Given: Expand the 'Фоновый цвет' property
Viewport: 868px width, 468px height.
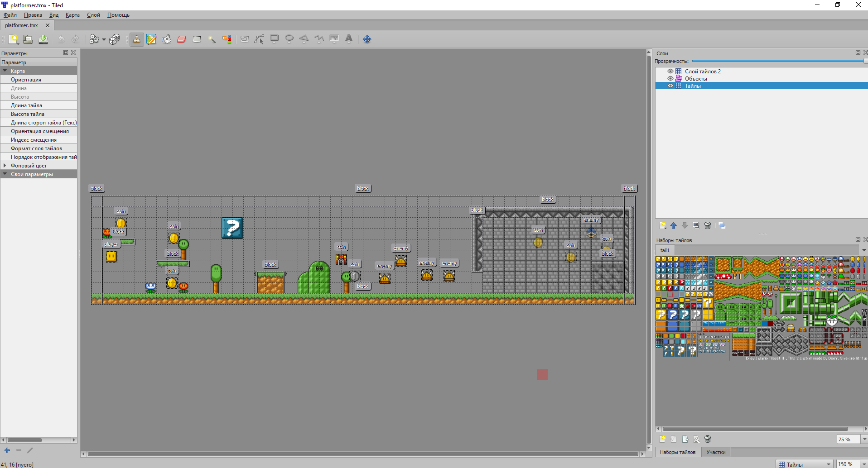Looking at the screenshot, I should tap(5, 165).
